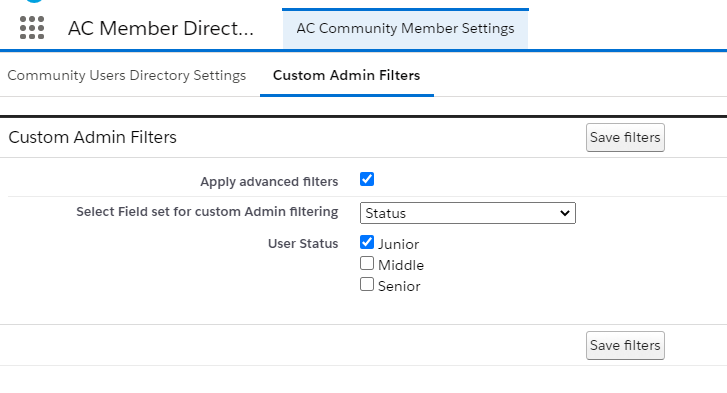Open the Status field set dropdown
The width and height of the screenshot is (727, 393).
pyautogui.click(x=468, y=213)
